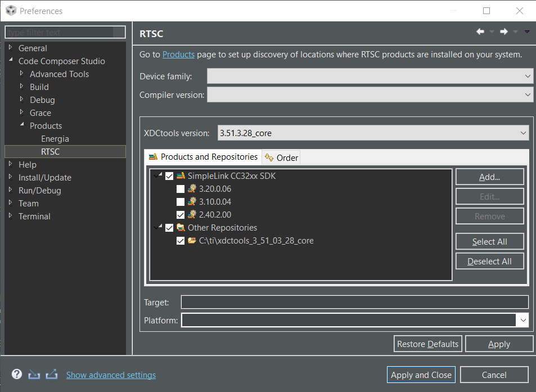Open the Platform dropdown
This screenshot has width=536, height=392.
(523, 320)
